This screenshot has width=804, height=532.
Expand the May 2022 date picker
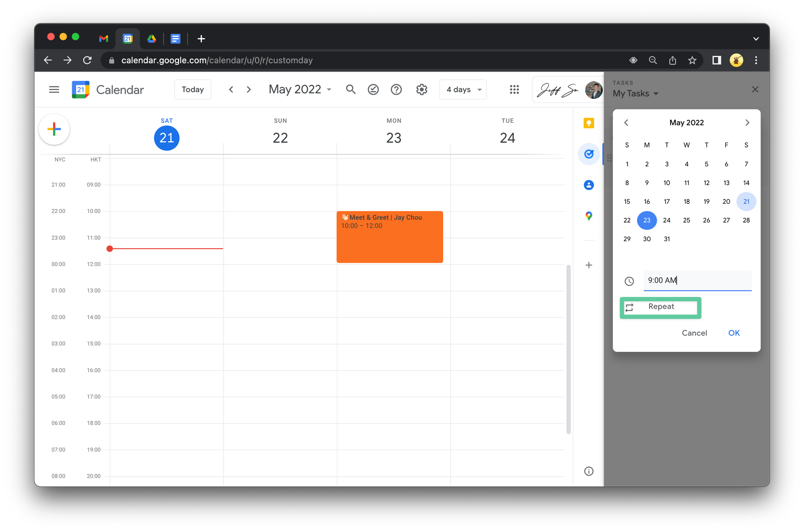(x=300, y=90)
